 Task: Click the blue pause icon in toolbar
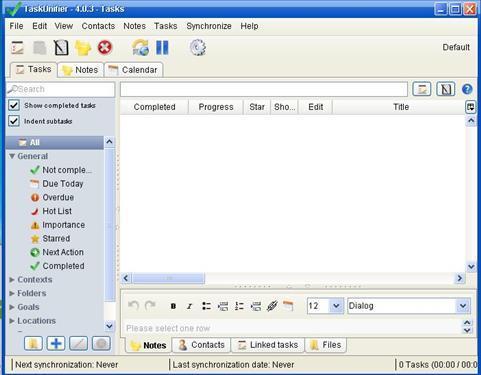click(162, 48)
